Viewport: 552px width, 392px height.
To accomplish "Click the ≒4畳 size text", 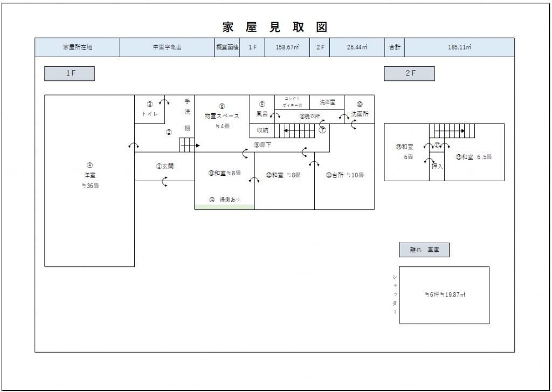I will (222, 126).
